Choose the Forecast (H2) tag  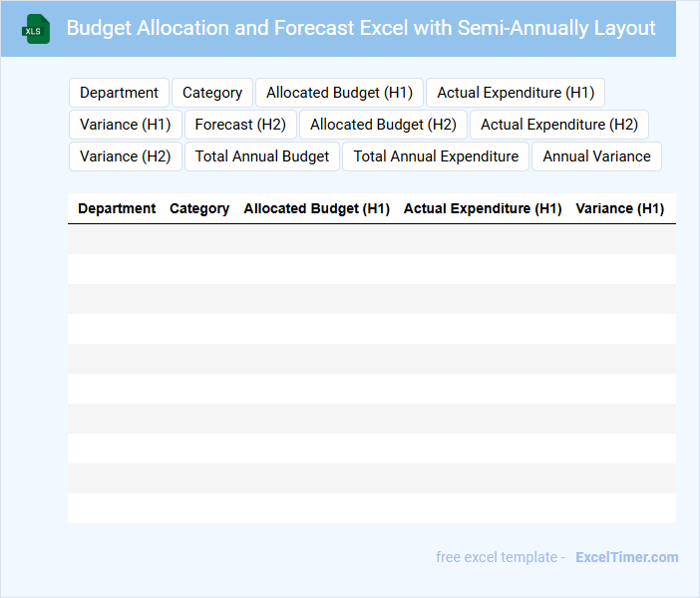pos(240,125)
